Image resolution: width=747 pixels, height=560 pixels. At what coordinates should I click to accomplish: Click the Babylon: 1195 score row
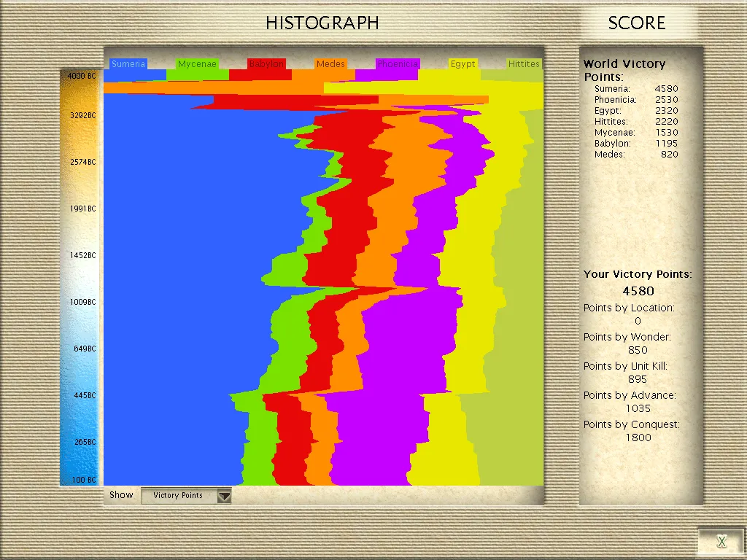(x=636, y=144)
